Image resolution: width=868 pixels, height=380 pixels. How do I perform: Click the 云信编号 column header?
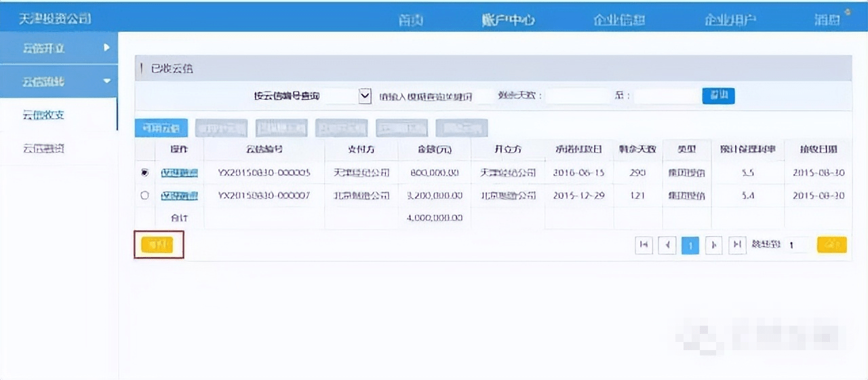pyautogui.click(x=264, y=149)
